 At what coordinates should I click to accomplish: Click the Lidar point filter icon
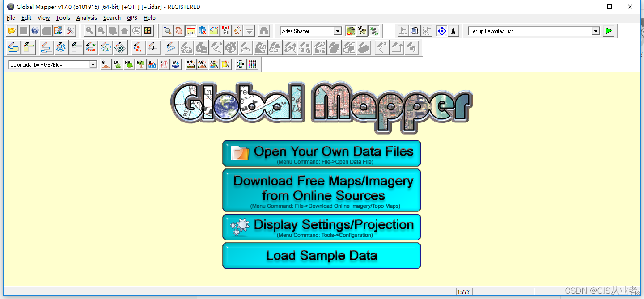241,64
